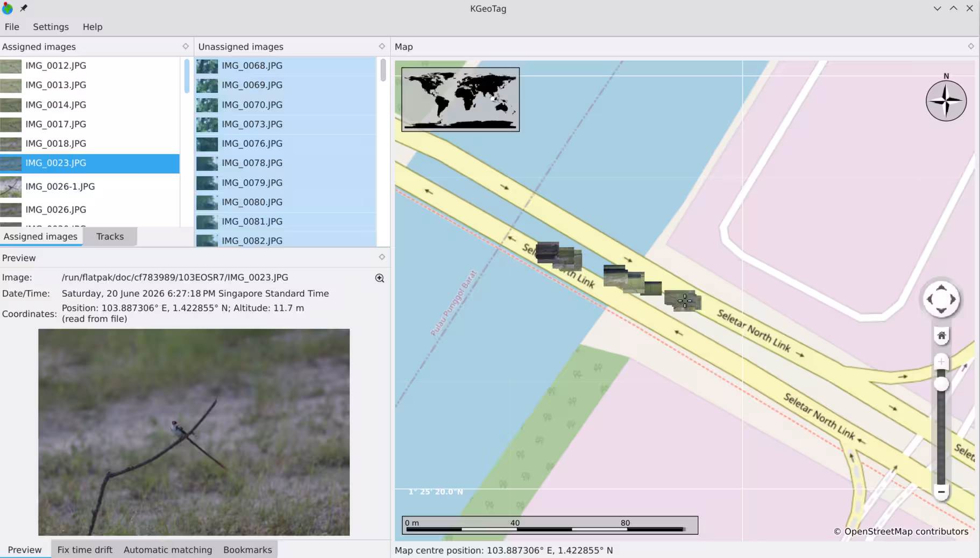Switch to the Tracks tab
980x558 pixels.
pyautogui.click(x=110, y=237)
